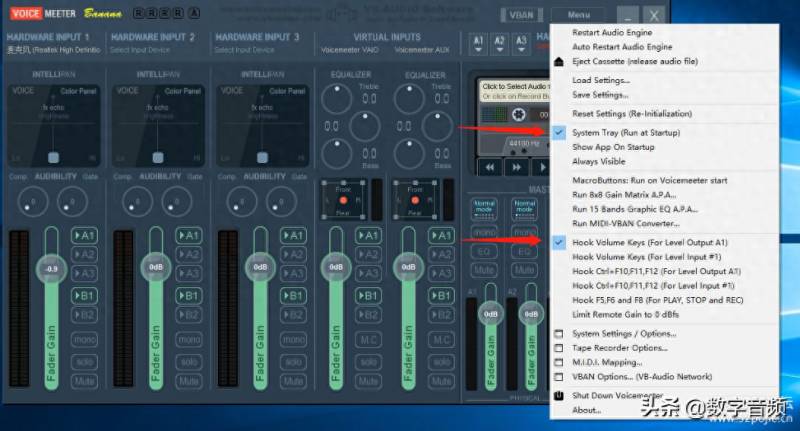Toggle Hook Volume Keys For Level Output A1

(x=650, y=243)
